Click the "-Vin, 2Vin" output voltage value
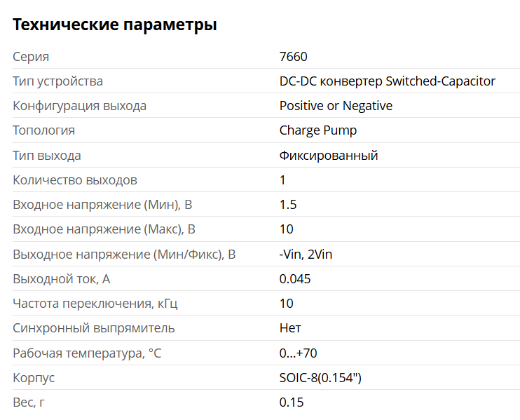520x420 pixels. [306, 255]
